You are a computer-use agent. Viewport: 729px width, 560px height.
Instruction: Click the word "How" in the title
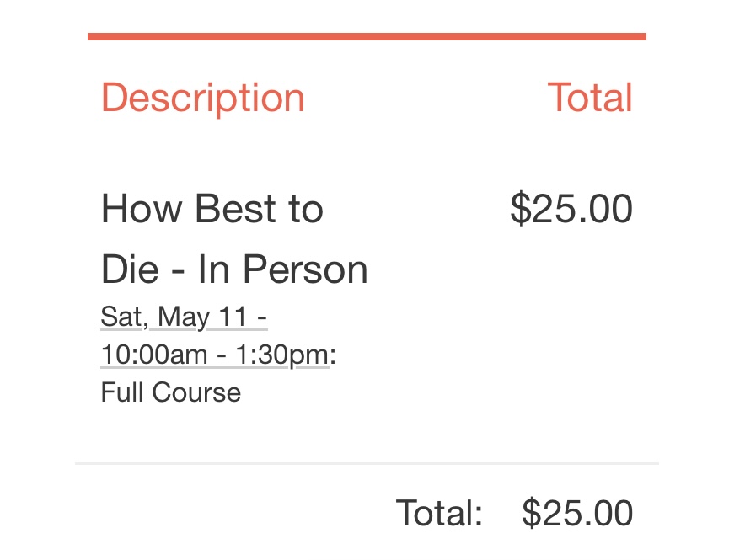coord(137,209)
